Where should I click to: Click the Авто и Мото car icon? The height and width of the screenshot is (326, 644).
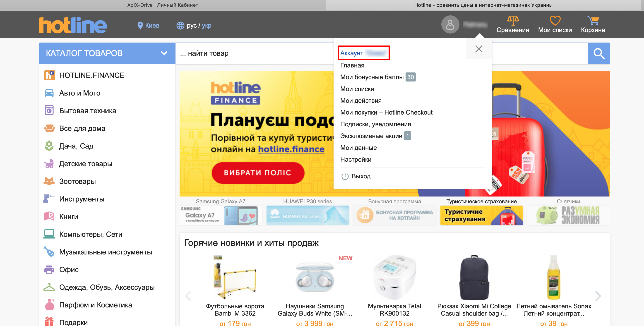(x=49, y=93)
